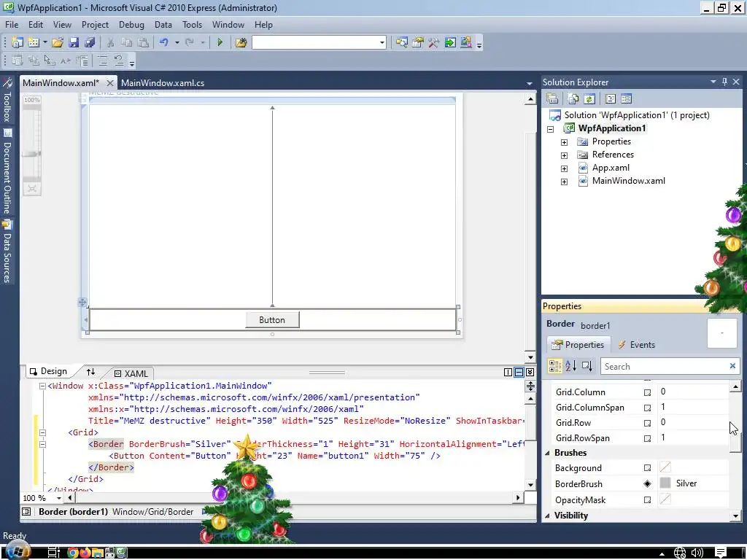Viewport: 747px width, 560px height.
Task: Open the Data Sources side tab
Action: pos(7,252)
